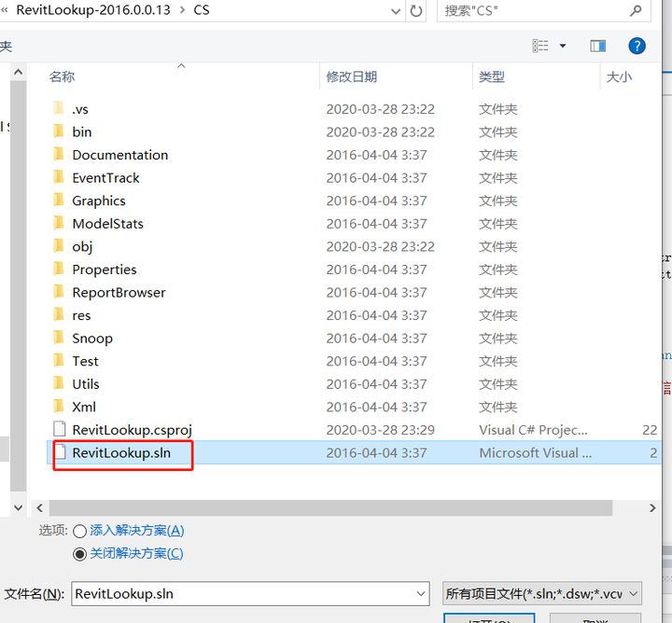This screenshot has width=672, height=623.
Task: Click the breadcrumb separator chevron before CS
Action: (x=183, y=10)
